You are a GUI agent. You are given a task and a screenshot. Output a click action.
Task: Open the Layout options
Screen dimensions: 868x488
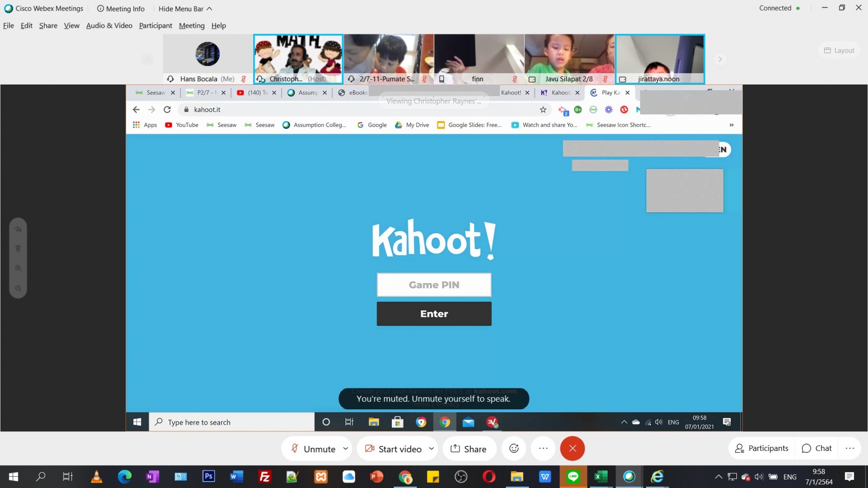coord(839,50)
